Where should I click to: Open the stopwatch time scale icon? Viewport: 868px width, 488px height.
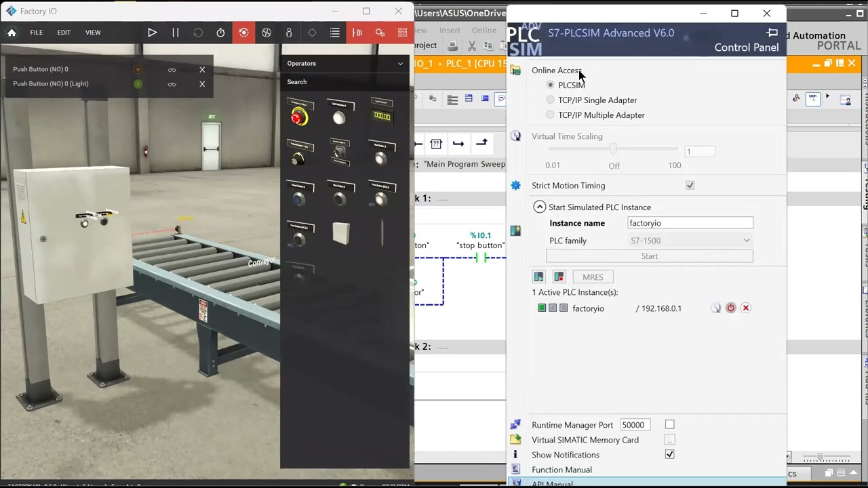click(x=220, y=33)
